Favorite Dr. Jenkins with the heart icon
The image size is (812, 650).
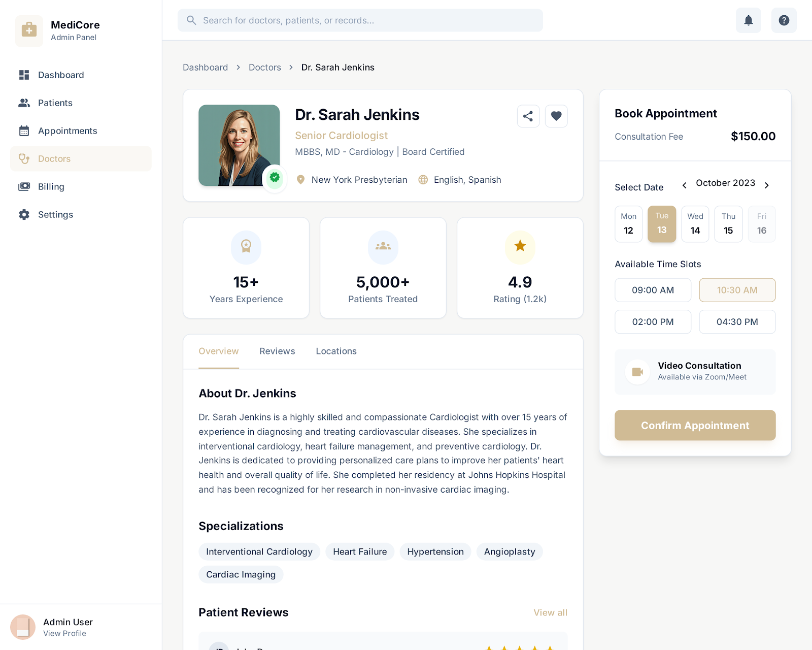[x=556, y=116]
